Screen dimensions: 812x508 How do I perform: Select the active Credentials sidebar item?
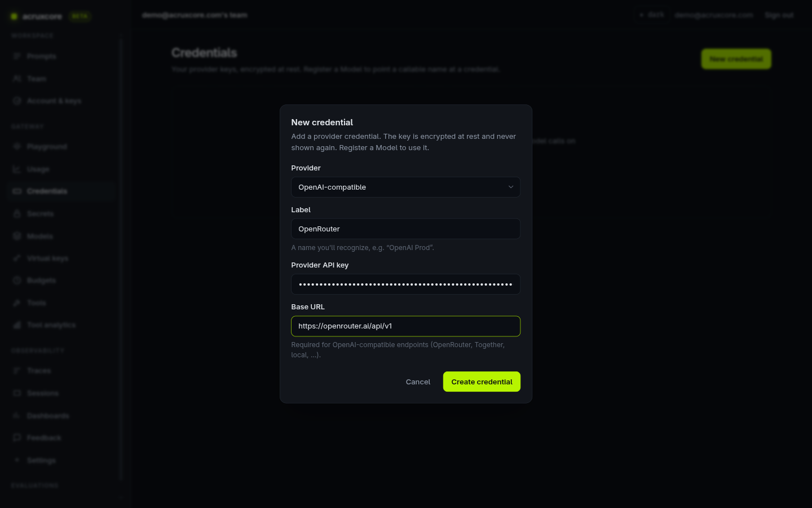point(62,191)
